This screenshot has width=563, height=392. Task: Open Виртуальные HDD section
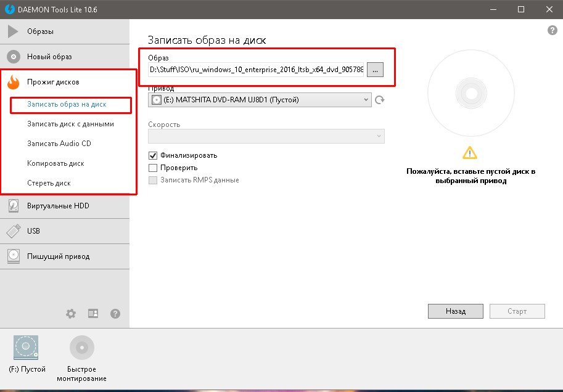click(65, 206)
